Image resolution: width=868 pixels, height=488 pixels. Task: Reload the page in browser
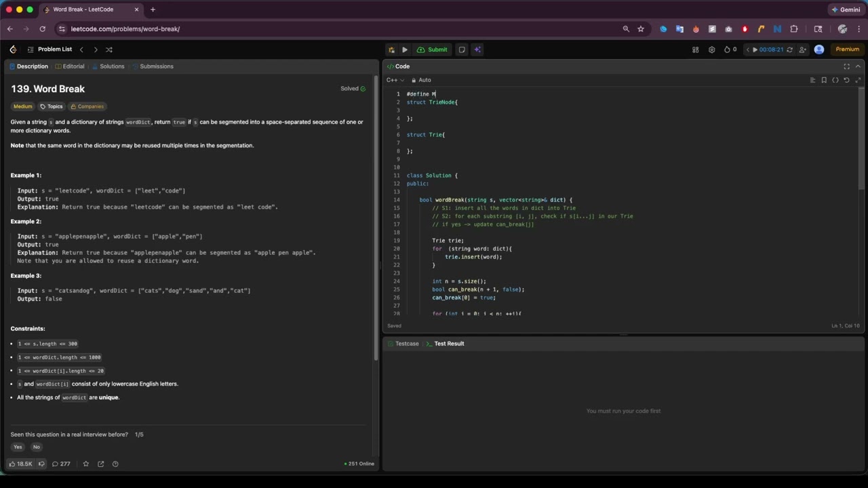(x=42, y=29)
